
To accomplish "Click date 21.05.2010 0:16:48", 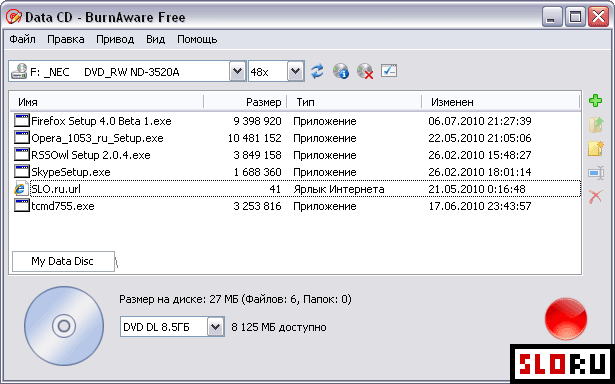I will [x=477, y=189].
